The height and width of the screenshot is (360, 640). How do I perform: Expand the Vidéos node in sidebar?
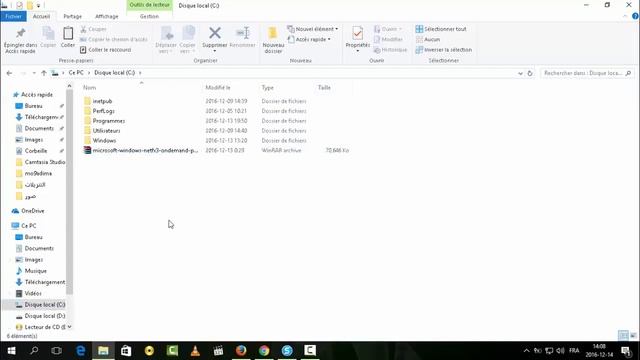tap(10, 293)
